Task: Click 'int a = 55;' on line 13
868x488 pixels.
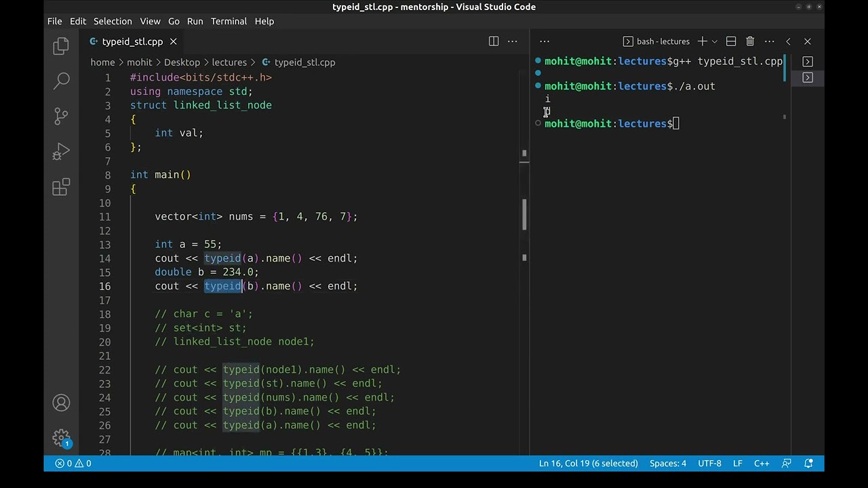Action: 189,244
